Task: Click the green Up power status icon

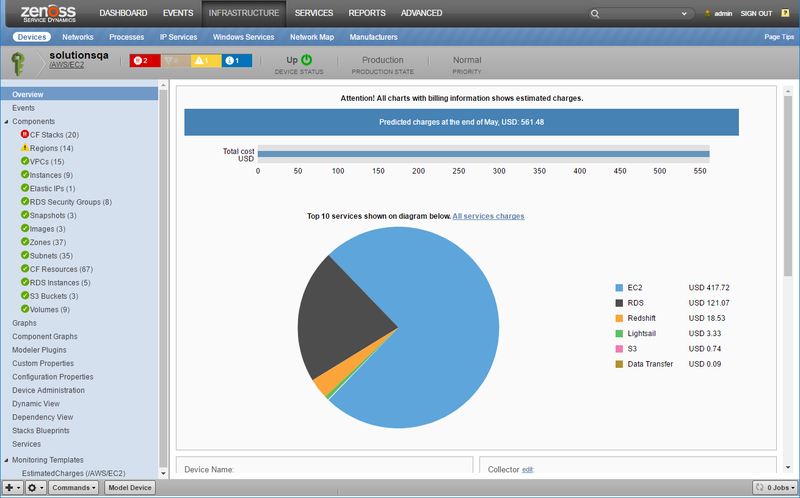Action: pos(307,60)
